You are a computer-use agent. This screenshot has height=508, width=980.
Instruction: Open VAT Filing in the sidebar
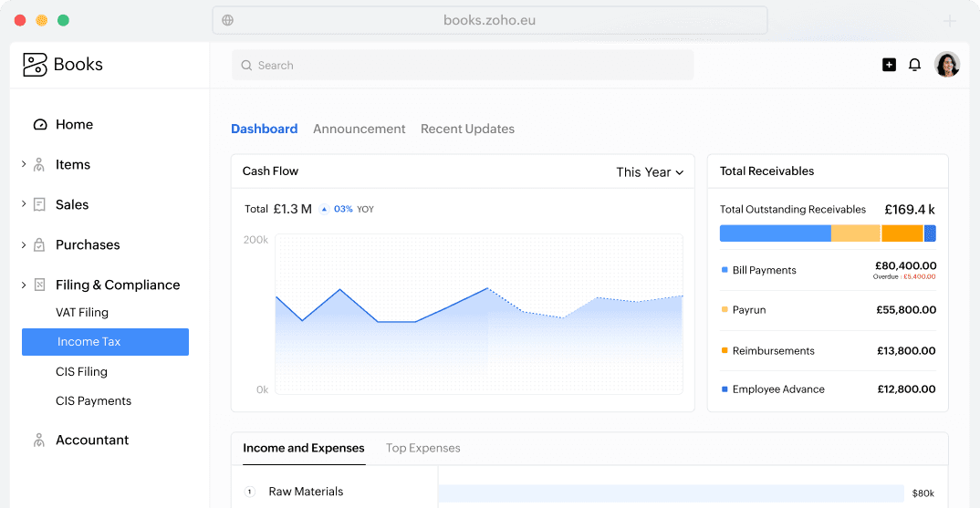82,313
